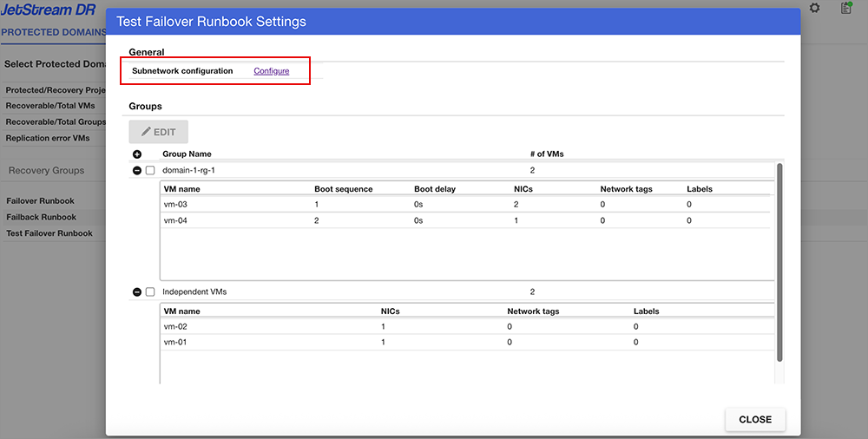Click the Boot sequence column header

click(343, 189)
